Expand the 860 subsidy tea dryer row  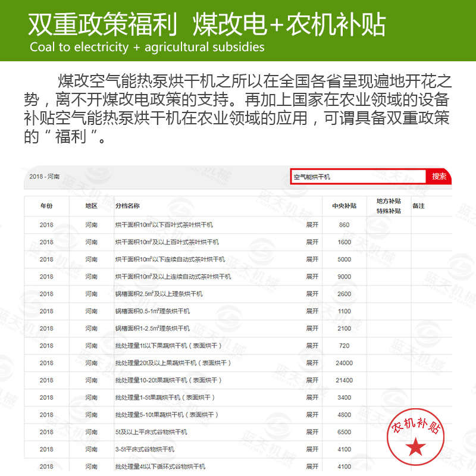tap(312, 225)
